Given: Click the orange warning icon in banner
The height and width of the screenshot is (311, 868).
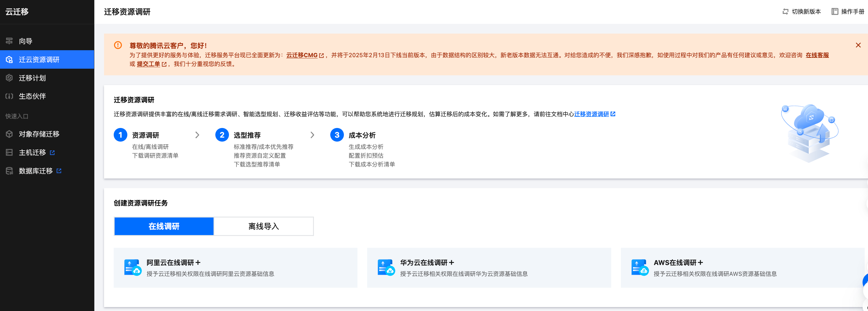Looking at the screenshot, I should click(x=118, y=45).
